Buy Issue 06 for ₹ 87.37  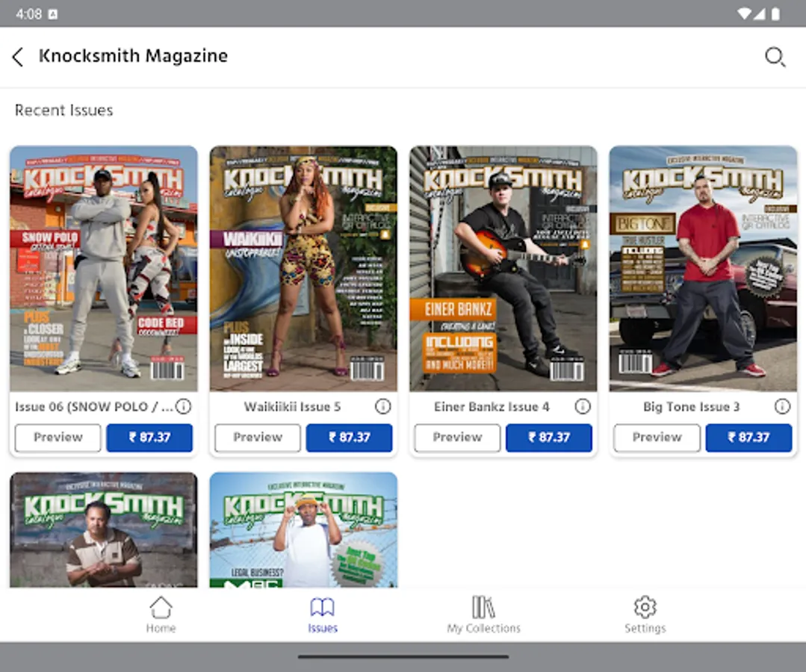(x=149, y=438)
